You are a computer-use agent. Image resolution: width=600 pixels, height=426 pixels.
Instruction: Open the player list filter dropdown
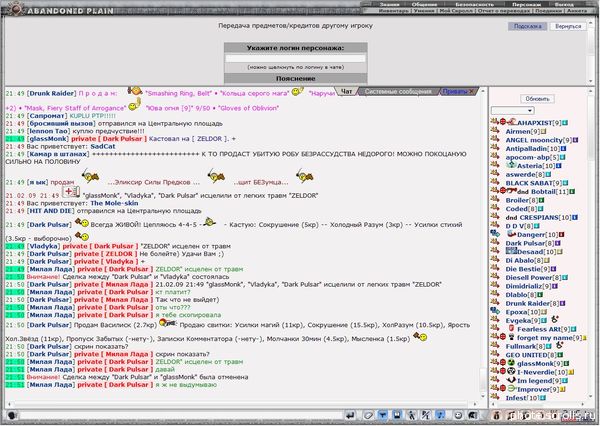tap(512, 111)
